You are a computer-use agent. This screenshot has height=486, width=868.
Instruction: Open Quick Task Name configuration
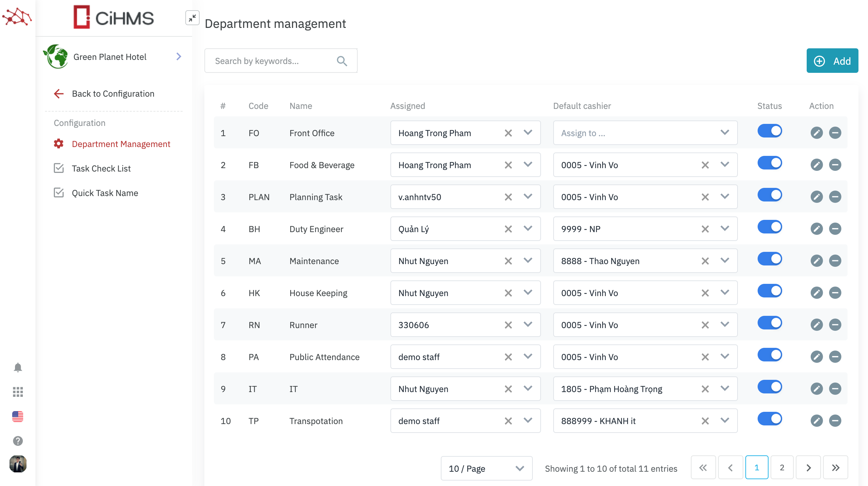tap(105, 193)
